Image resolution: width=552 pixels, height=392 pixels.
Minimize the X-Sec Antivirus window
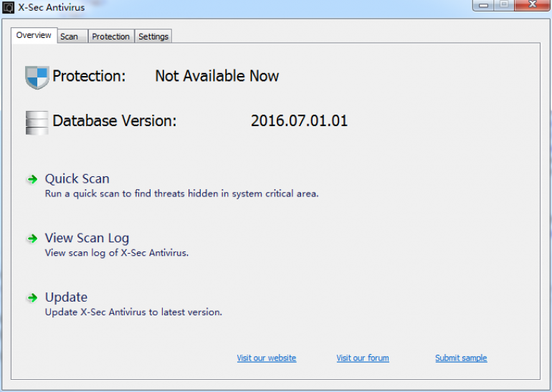(x=483, y=5)
